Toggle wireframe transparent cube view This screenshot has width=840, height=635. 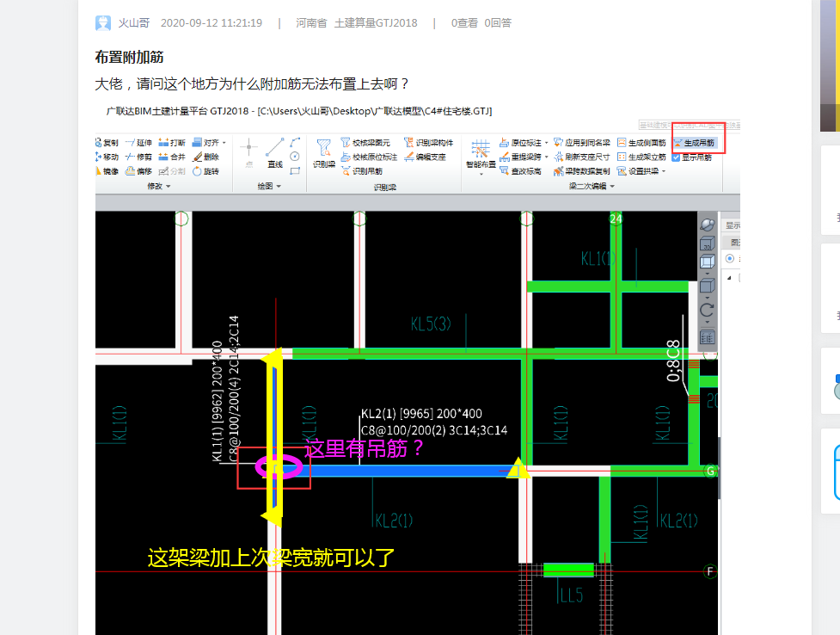coord(707,262)
